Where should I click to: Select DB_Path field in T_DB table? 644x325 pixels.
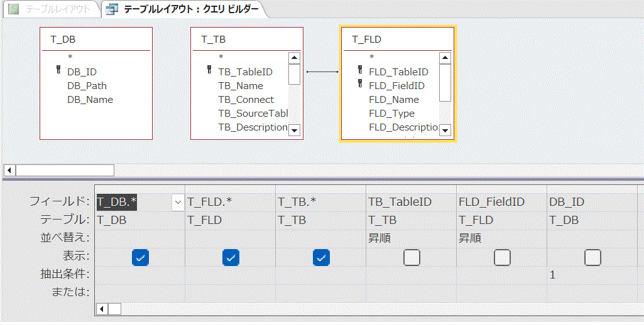87,85
